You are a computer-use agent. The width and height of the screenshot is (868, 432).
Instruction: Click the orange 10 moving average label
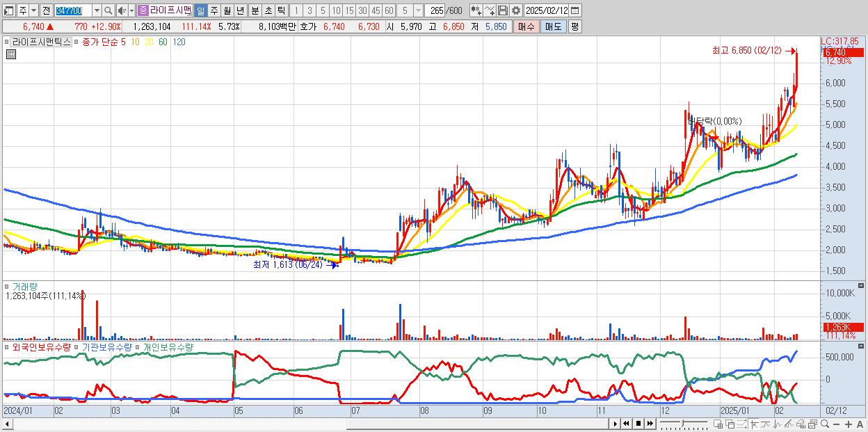click(136, 42)
